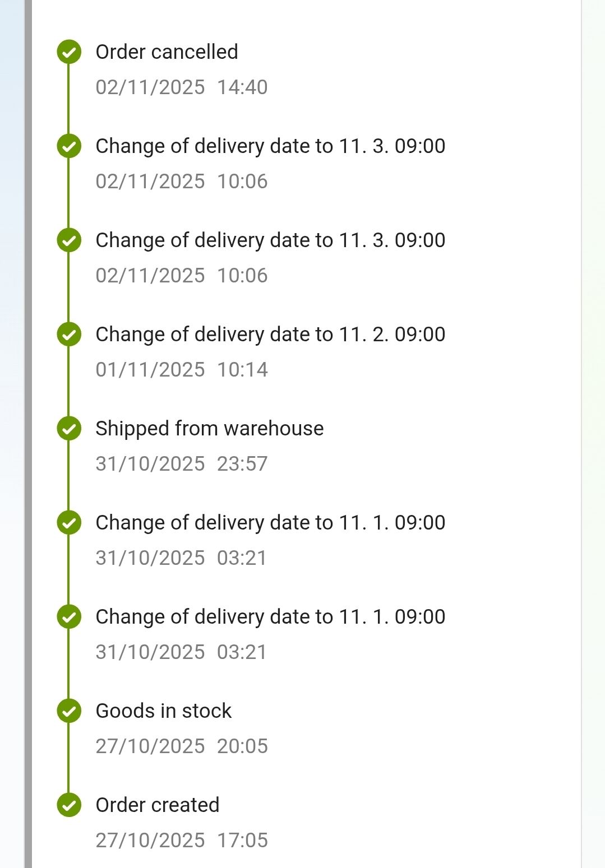Screen dimensions: 605x868
Task: Click 11. 3. delivery change text above the 11. 2. change
Action: tap(270, 240)
